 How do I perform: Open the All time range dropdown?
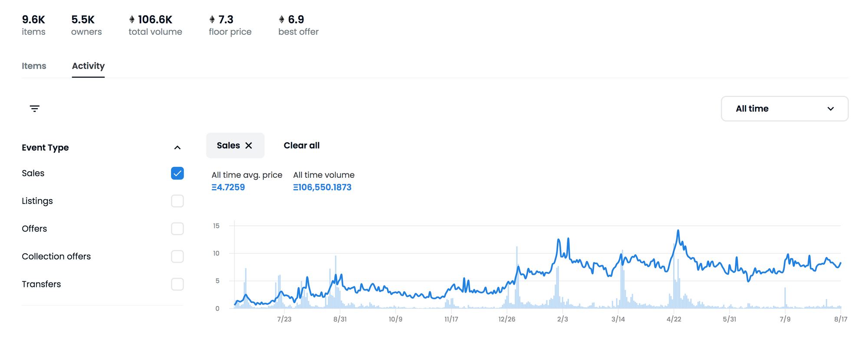pyautogui.click(x=784, y=109)
